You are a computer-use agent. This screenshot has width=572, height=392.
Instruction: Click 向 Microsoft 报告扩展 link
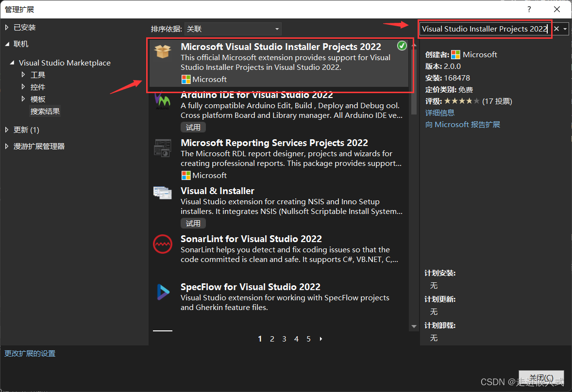[x=463, y=125]
